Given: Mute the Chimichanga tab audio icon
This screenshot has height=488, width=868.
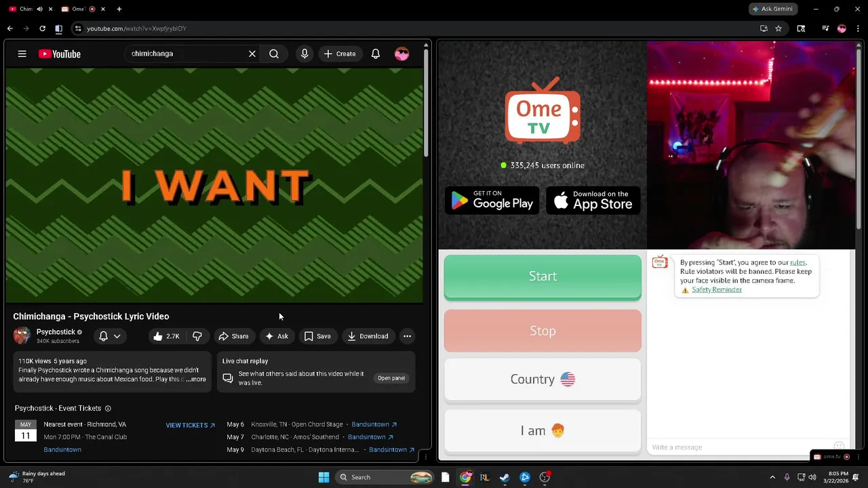Looking at the screenshot, I should click(39, 9).
